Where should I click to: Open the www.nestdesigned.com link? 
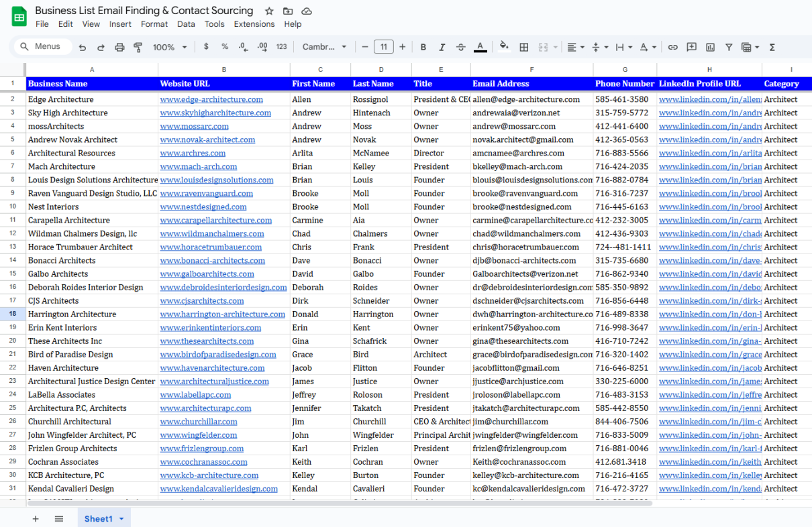[x=203, y=207]
